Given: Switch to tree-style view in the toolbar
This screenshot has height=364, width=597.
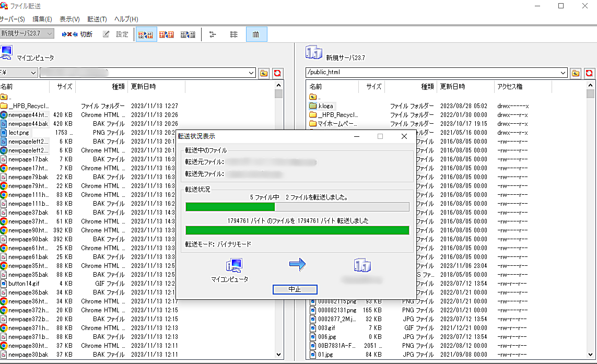Looking at the screenshot, I should coord(213,34).
